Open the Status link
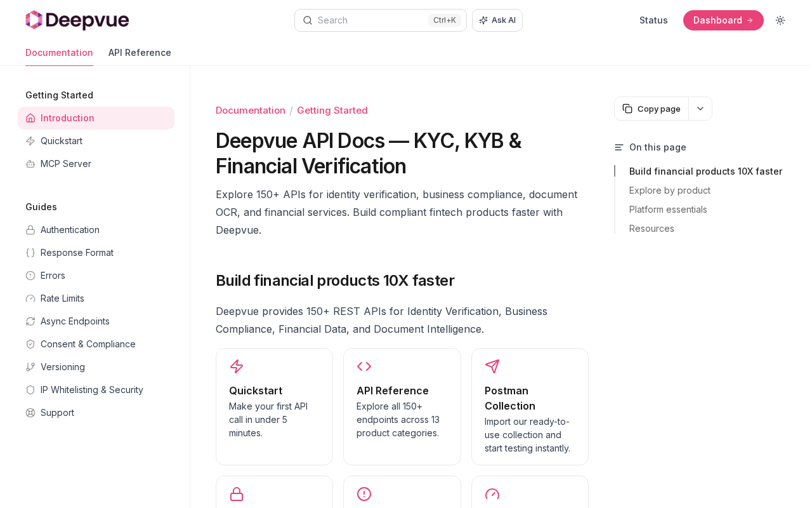This screenshot has width=812, height=508. click(653, 20)
